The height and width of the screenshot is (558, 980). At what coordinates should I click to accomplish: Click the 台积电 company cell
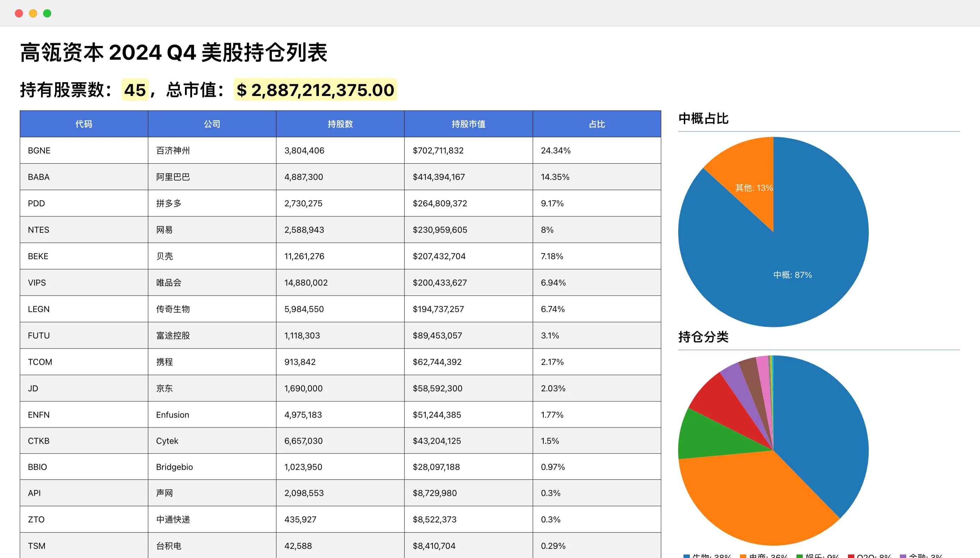(212, 545)
